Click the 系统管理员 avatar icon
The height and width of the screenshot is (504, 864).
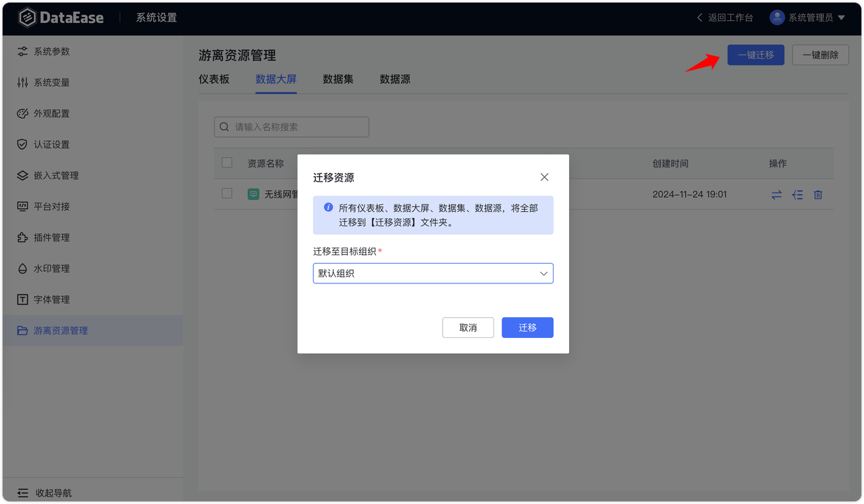tap(778, 18)
